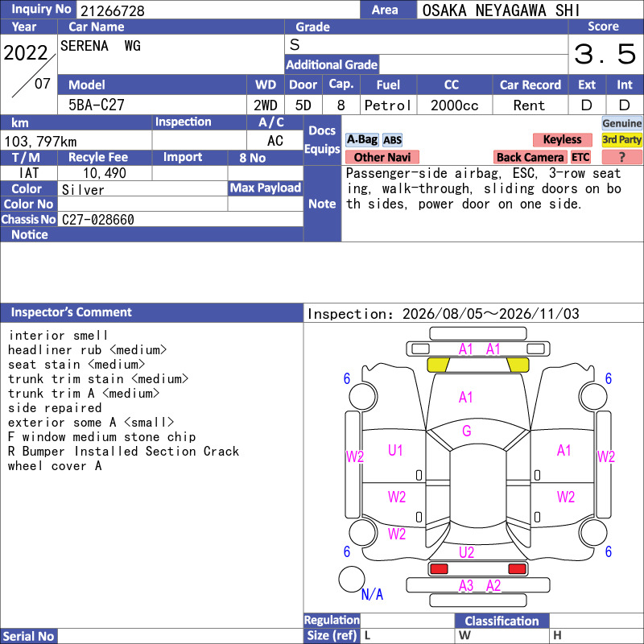The image size is (644, 644).
Task: Click the U2 mark on the rear hatch
Action: tap(467, 552)
